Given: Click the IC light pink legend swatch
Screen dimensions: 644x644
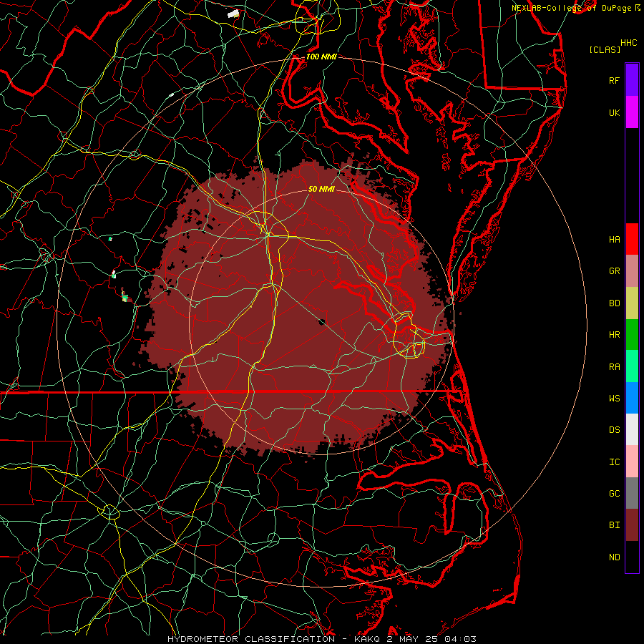Looking at the screenshot, I should coord(632,462).
